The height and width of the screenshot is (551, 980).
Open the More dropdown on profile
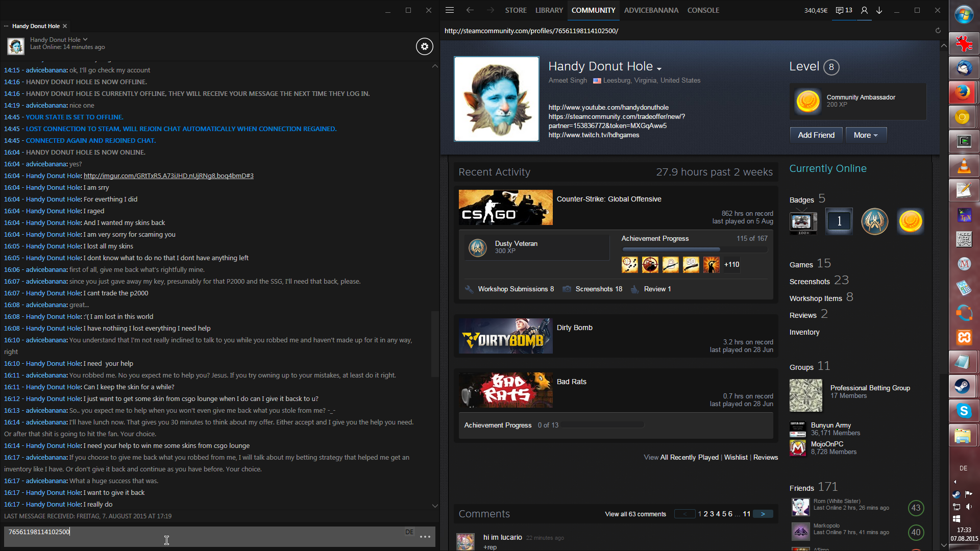pos(866,135)
